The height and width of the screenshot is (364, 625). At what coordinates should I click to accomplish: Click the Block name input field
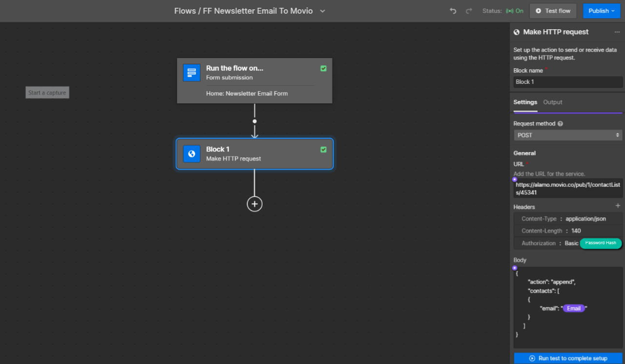pos(567,82)
